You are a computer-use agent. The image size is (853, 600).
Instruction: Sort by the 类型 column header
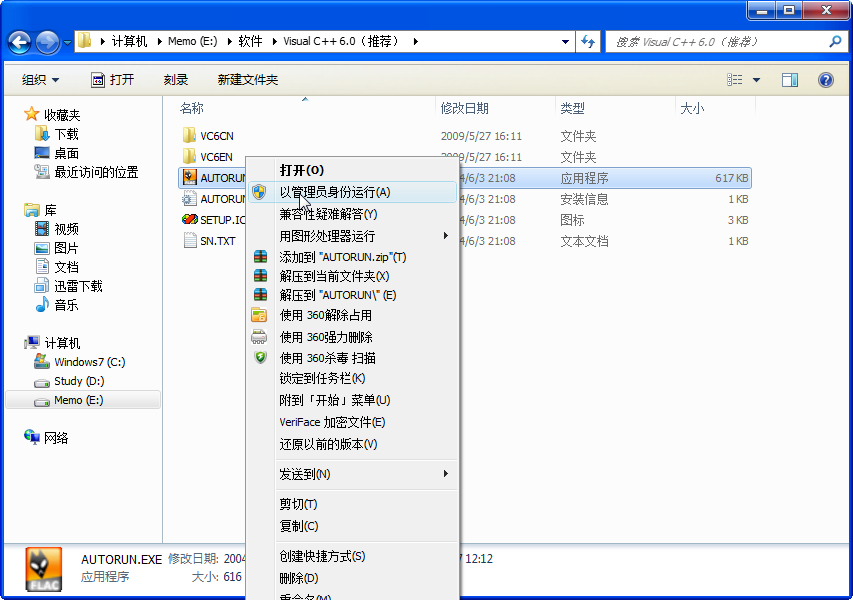(x=615, y=108)
